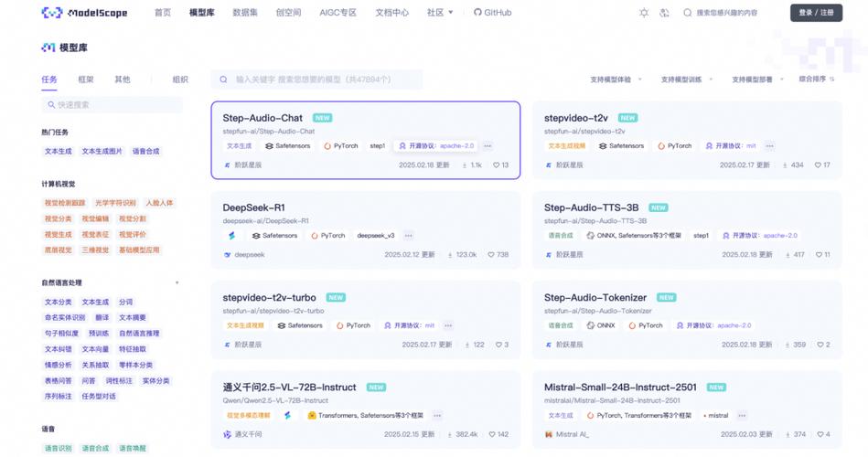Collapse the 自然语言处理 section arrow
The image size is (868, 457).
177,282
